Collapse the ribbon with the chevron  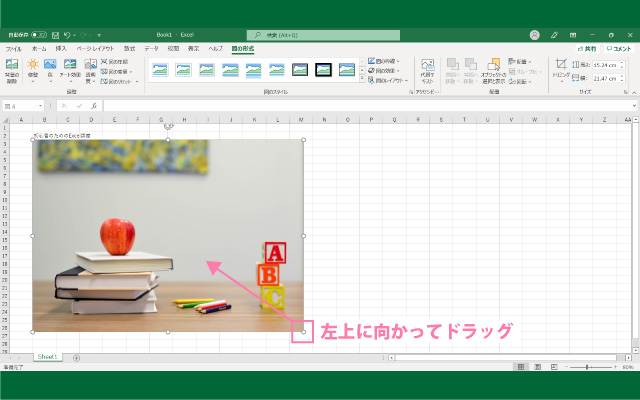click(634, 93)
